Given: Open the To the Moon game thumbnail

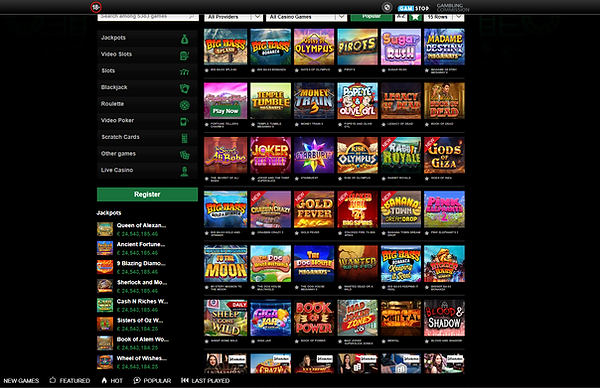Looking at the screenshot, I should pos(225,264).
